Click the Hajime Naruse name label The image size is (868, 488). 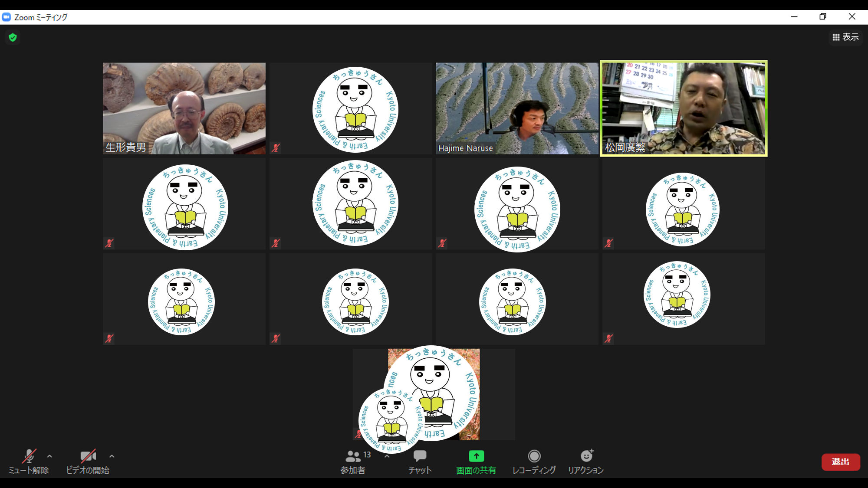point(466,148)
